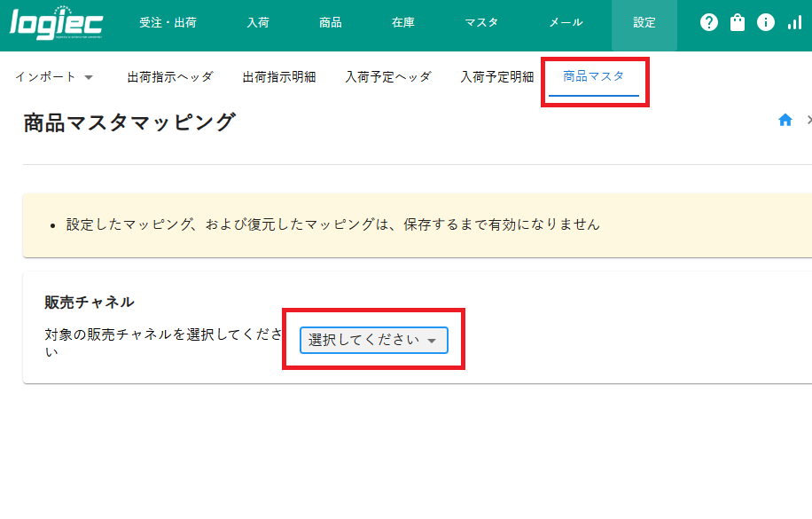Switch to the 出荷指示ヘッダ tab
The width and height of the screenshot is (812, 519).
tap(170, 77)
